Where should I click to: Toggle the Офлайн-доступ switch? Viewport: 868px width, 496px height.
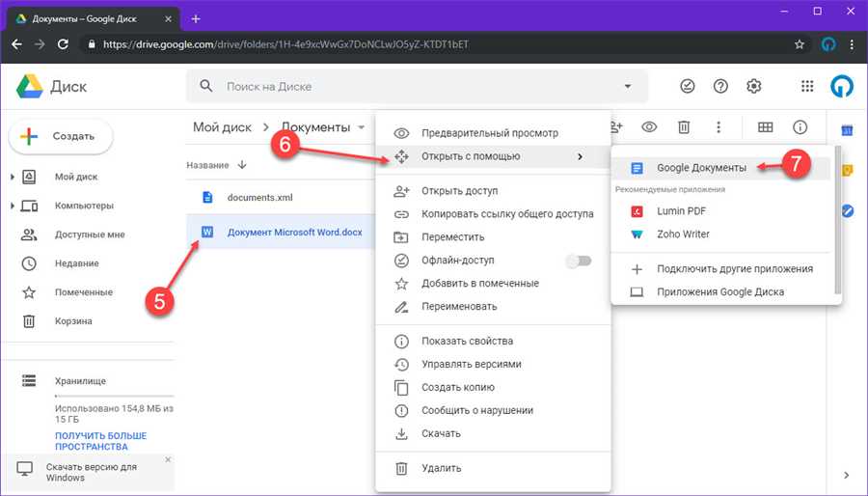pyautogui.click(x=579, y=261)
